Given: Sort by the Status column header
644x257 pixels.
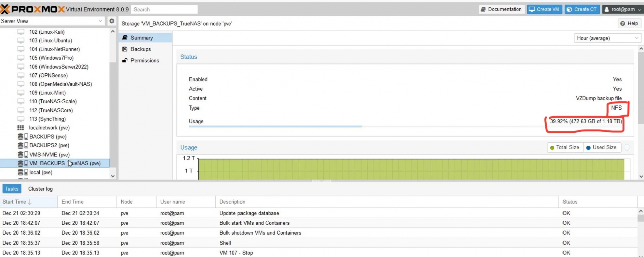Looking at the screenshot, I should pos(598,202).
